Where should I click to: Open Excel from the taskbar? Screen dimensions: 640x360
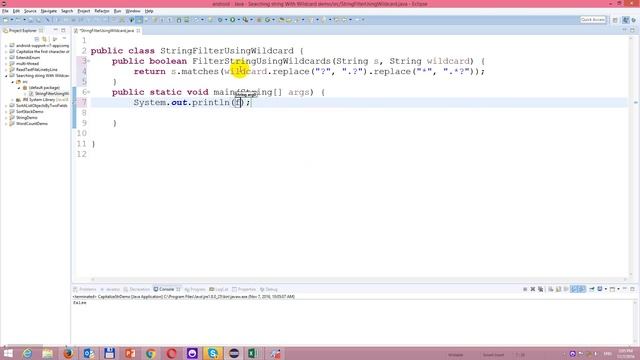tap(253, 353)
